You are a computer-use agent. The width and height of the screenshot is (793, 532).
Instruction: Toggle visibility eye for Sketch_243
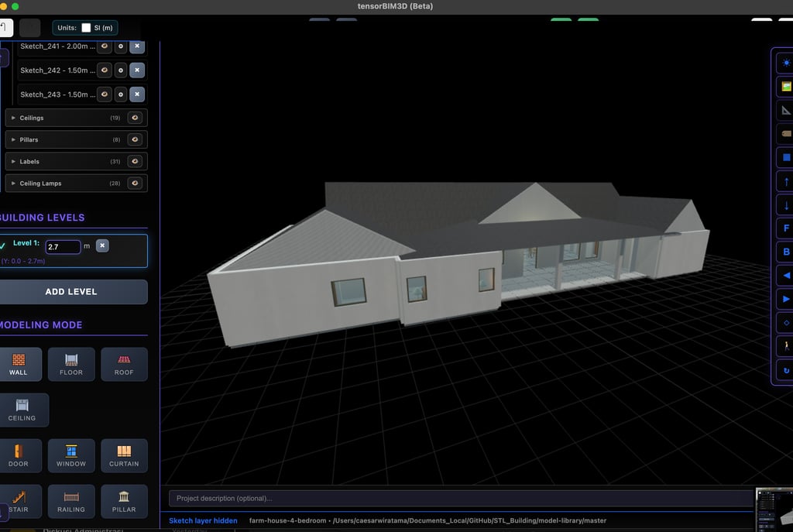coord(105,94)
